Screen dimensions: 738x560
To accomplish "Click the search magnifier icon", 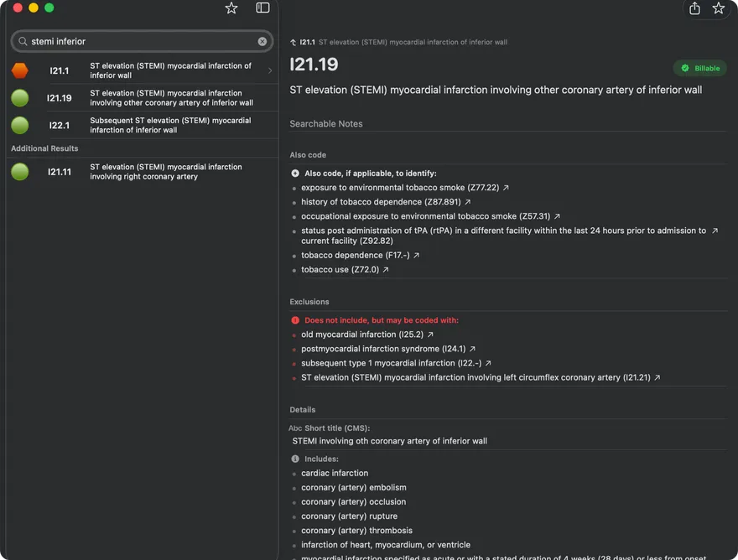I will (23, 41).
